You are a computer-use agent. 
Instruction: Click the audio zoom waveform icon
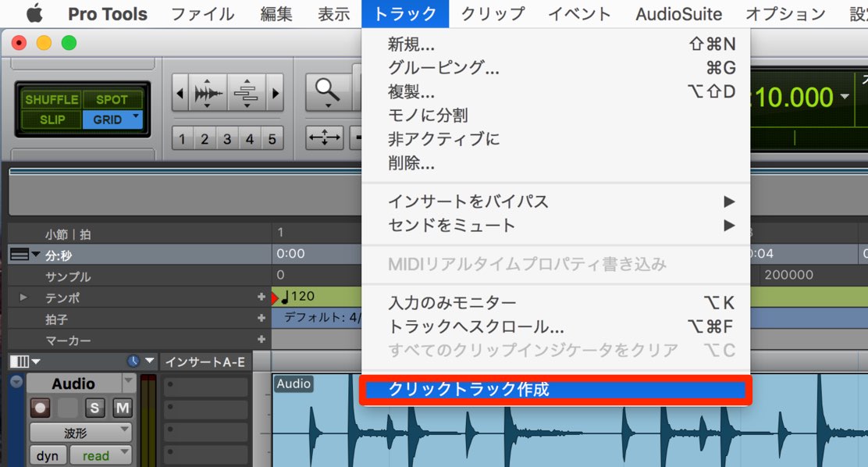[208, 92]
